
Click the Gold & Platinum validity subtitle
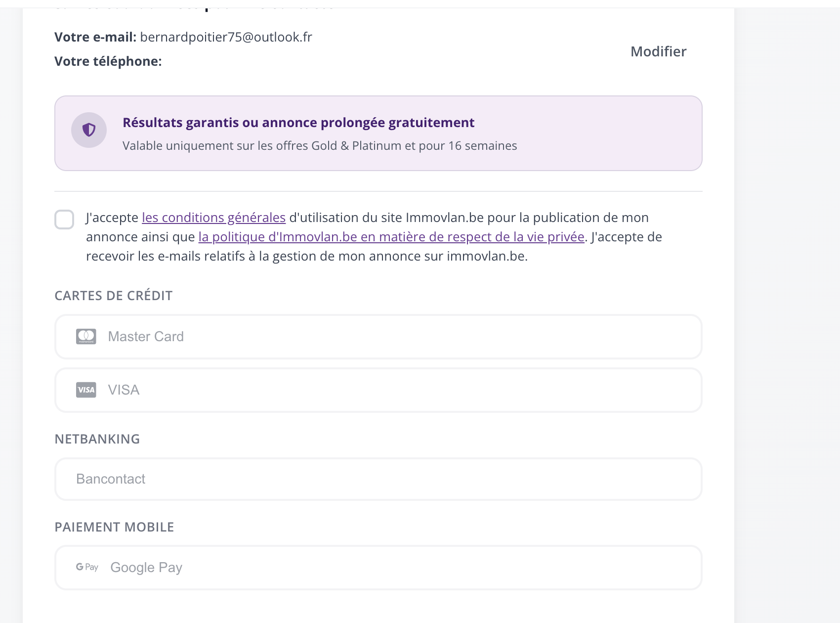click(320, 146)
